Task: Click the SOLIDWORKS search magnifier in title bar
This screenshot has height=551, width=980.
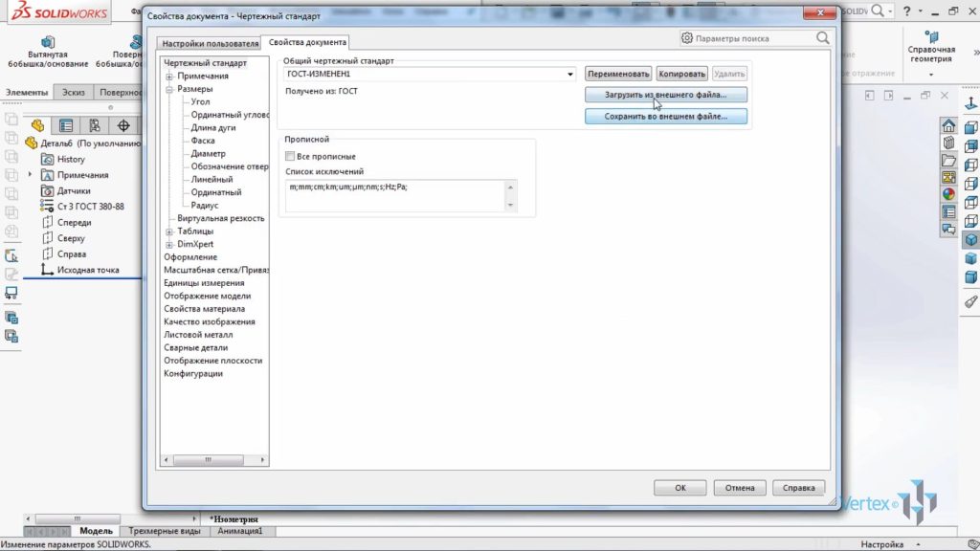Action: 878,11
